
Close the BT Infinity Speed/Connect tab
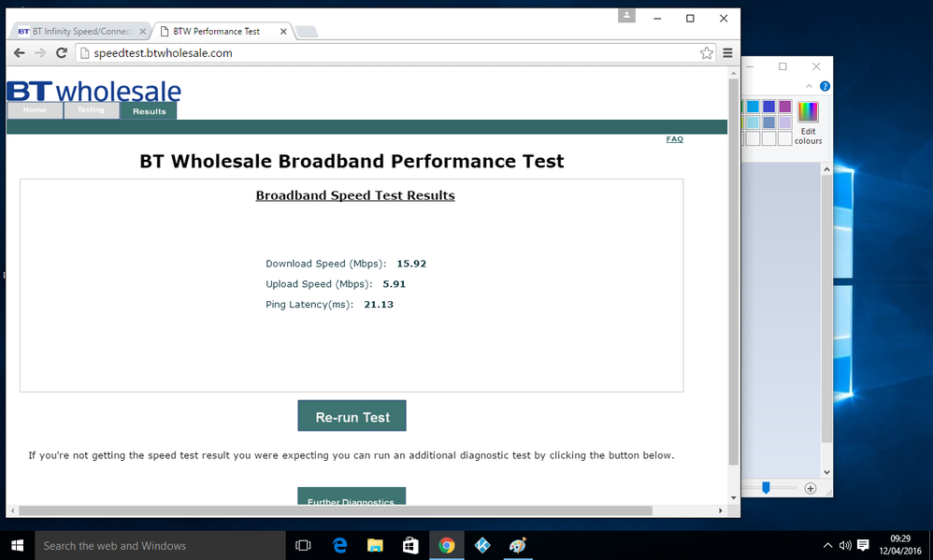[x=143, y=32]
